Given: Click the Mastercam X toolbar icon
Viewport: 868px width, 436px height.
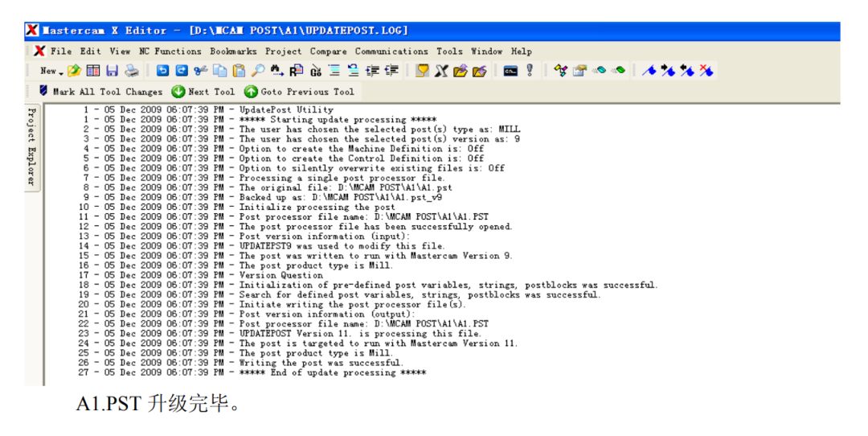Looking at the screenshot, I should click(x=441, y=71).
